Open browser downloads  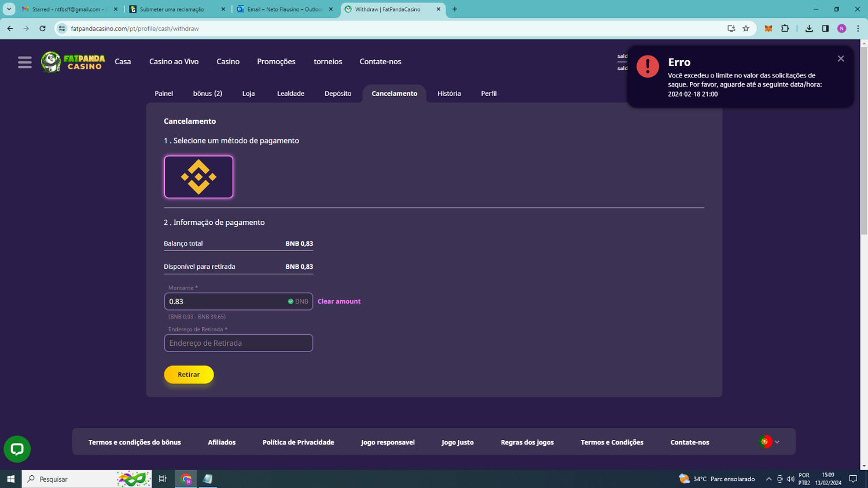809,28
